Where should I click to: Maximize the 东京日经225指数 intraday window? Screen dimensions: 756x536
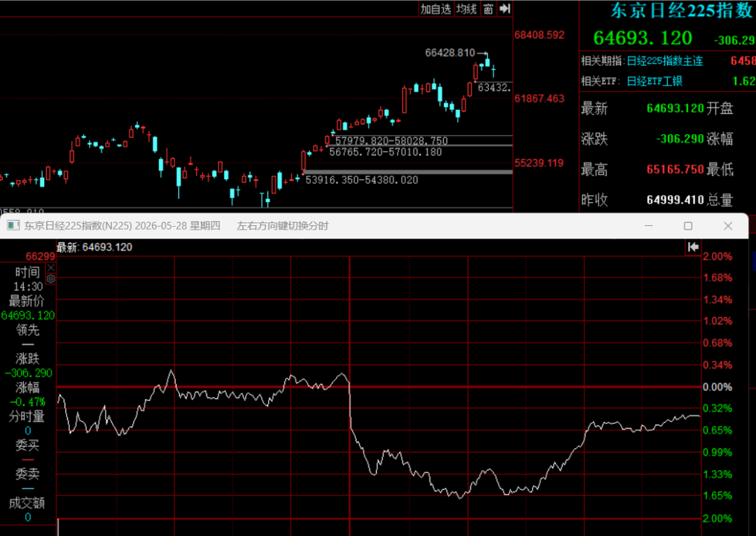pos(688,225)
